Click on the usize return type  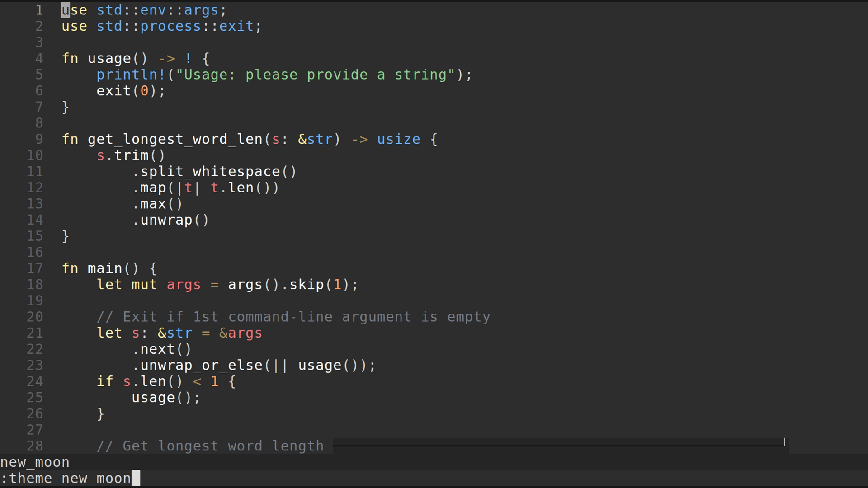pyautogui.click(x=398, y=139)
